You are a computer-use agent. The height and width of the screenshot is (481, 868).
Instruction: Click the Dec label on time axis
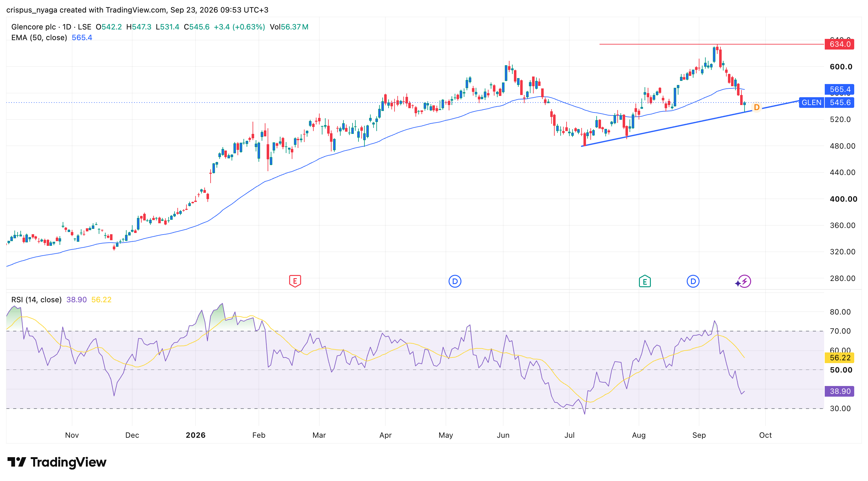(132, 435)
